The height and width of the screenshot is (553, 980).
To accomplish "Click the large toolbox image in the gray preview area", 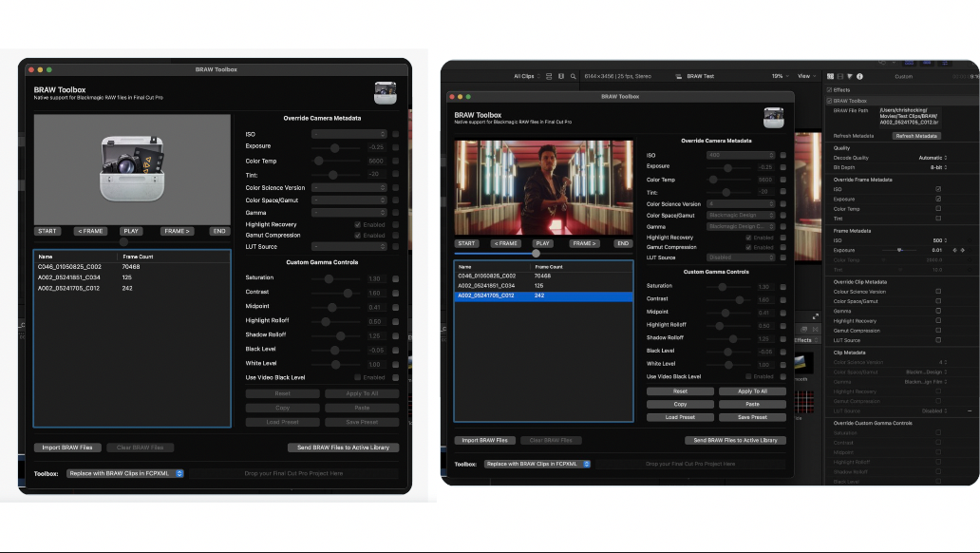I will pyautogui.click(x=133, y=168).
